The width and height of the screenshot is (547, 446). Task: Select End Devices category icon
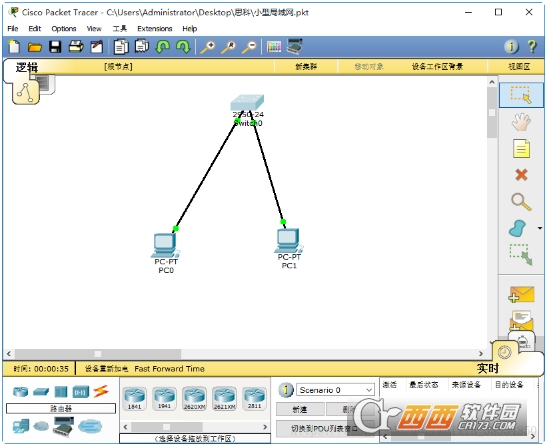tap(21, 426)
